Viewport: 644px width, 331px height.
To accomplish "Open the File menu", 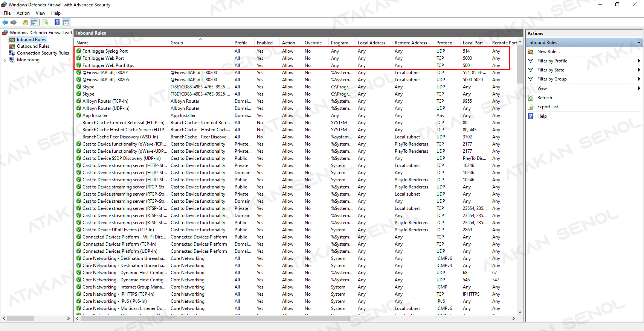I will pyautogui.click(x=7, y=13).
